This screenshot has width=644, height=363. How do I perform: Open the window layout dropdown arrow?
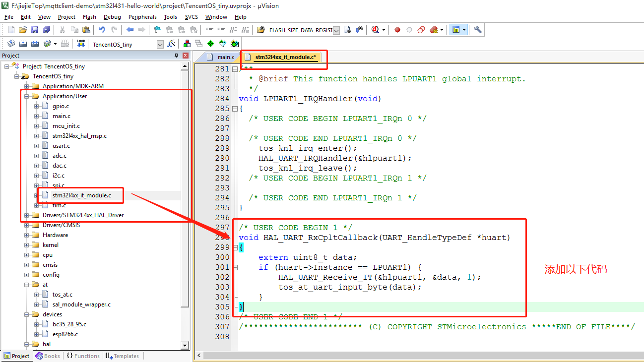pyautogui.click(x=464, y=30)
